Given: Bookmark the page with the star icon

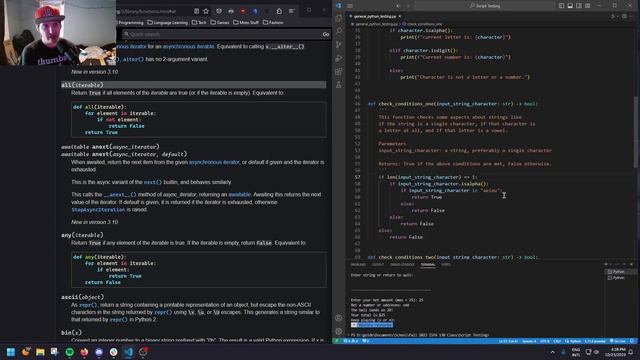Looking at the screenshot, I should [x=206, y=11].
